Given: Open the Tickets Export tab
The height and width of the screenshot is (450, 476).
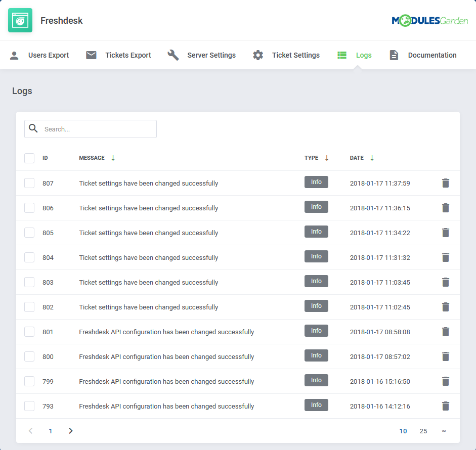Looking at the screenshot, I should (118, 55).
